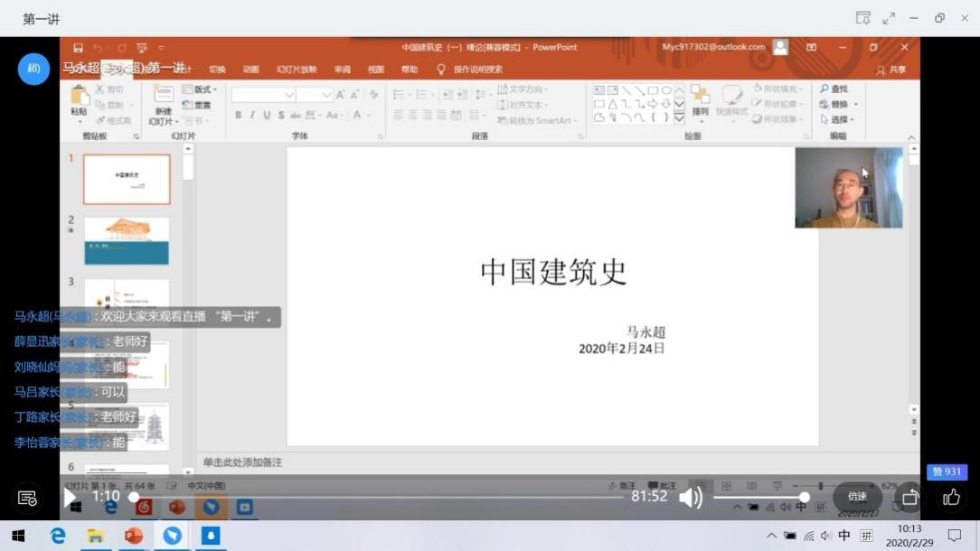Click the video progress bar track
This screenshot has width=980, height=551.
coord(380,497)
